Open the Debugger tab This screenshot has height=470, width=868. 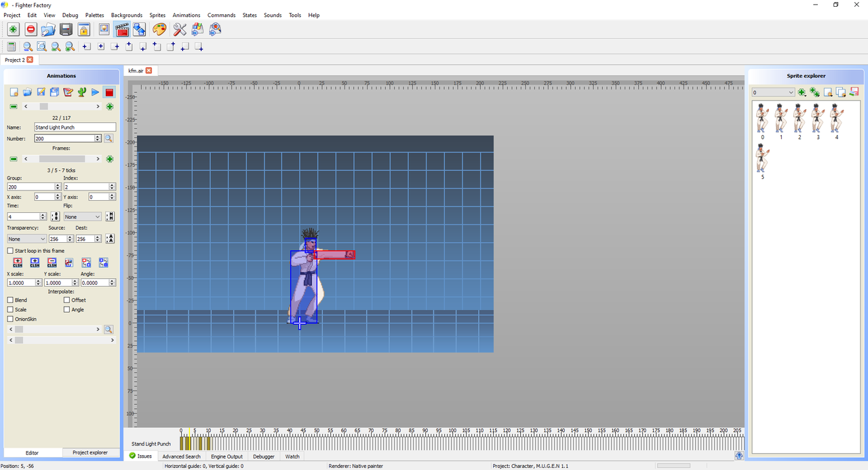pos(264,456)
